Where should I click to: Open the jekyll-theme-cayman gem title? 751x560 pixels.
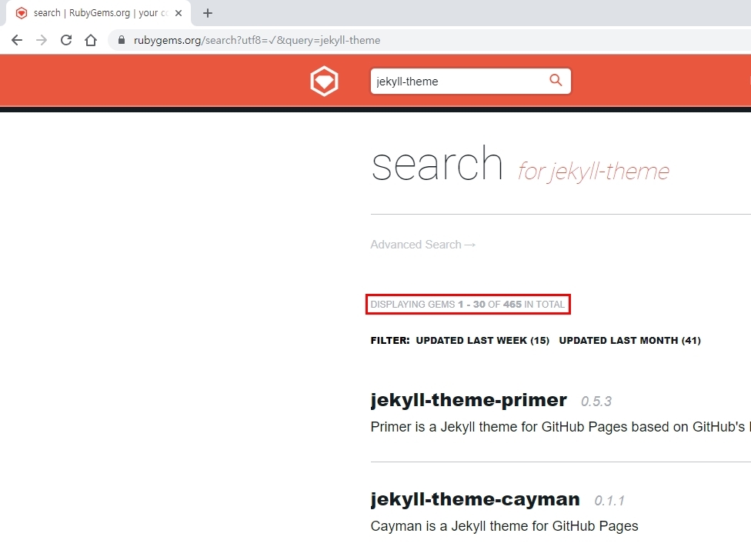tap(475, 499)
